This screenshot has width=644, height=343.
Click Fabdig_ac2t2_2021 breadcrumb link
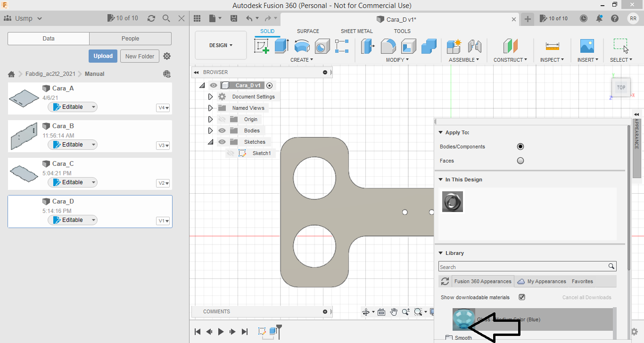click(50, 74)
